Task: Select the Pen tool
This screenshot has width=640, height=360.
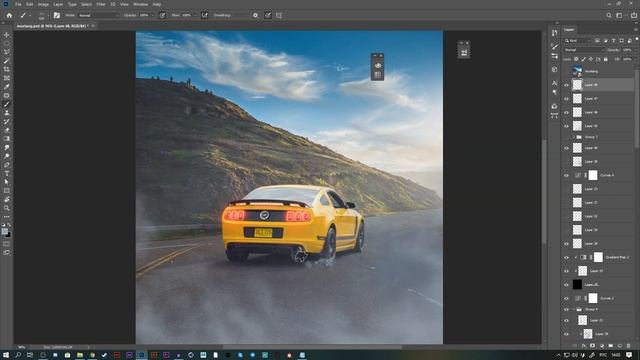Action: (7, 164)
